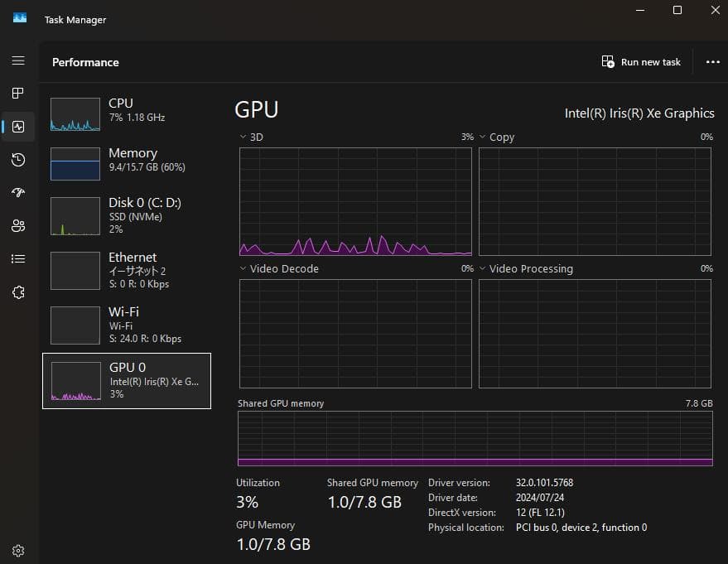Open the three-dot more options menu

point(713,62)
